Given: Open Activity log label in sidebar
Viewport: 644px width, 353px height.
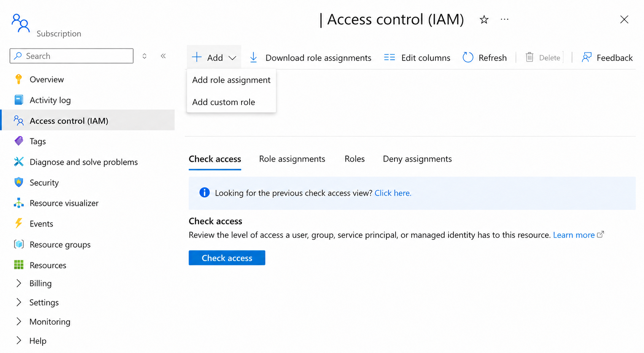Looking at the screenshot, I should click(x=50, y=100).
